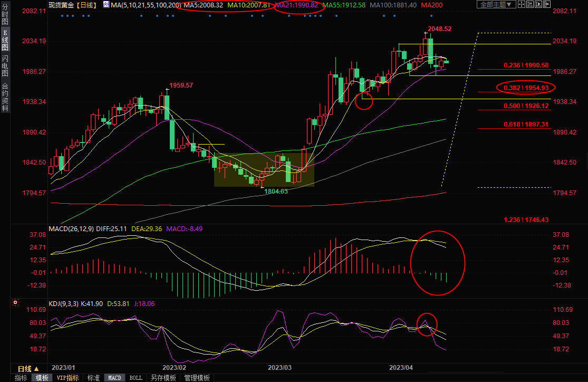The width and height of the screenshot is (588, 382).
Task: Click the 1804.63 low price label
Action: click(x=276, y=192)
